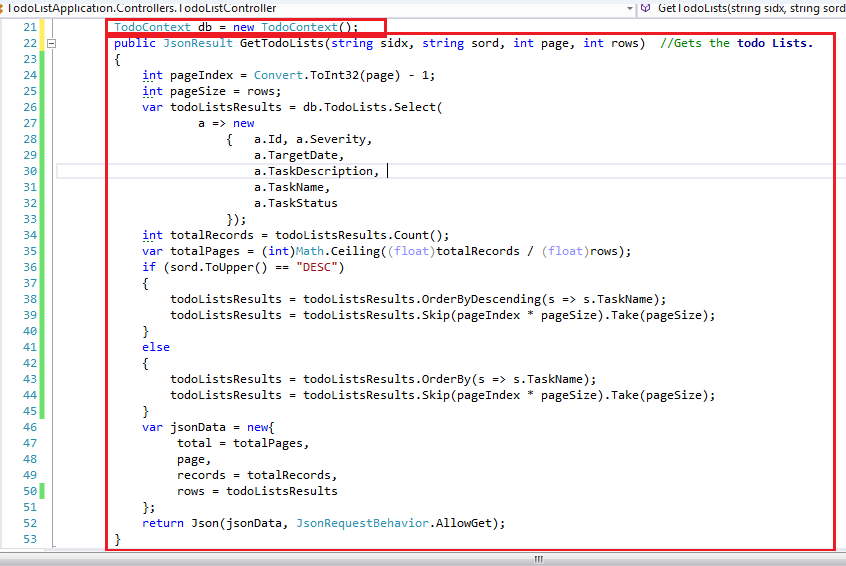Click "a.TaskDescription," on line 30

[x=317, y=171]
